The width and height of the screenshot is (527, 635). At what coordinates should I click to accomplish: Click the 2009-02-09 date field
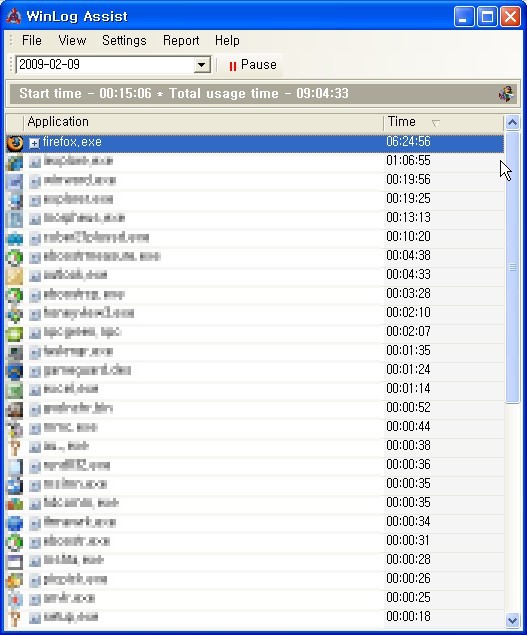tap(105, 65)
